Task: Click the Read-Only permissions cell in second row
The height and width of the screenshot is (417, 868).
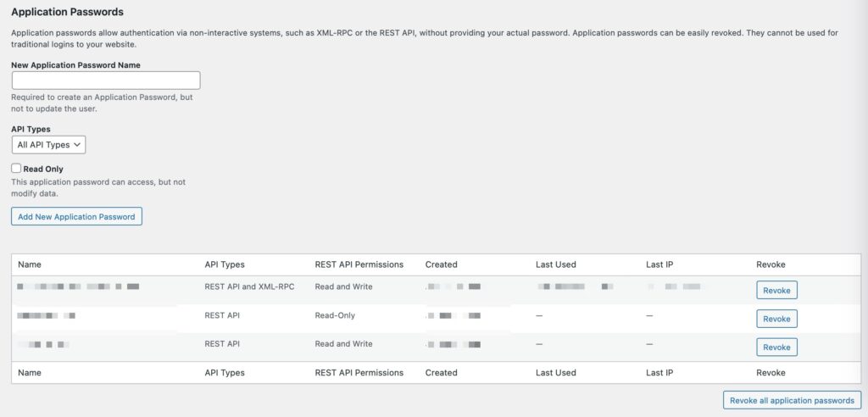Action: [x=335, y=315]
